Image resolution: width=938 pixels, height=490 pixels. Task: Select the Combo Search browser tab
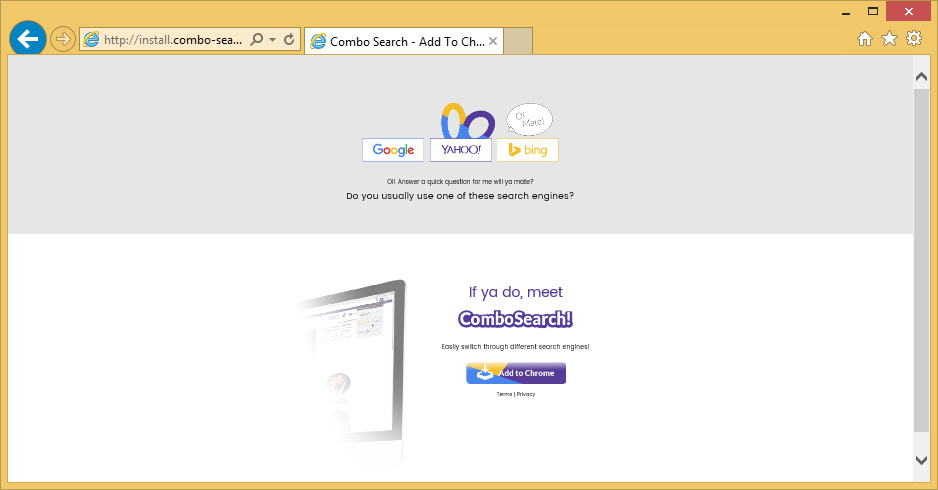[396, 41]
